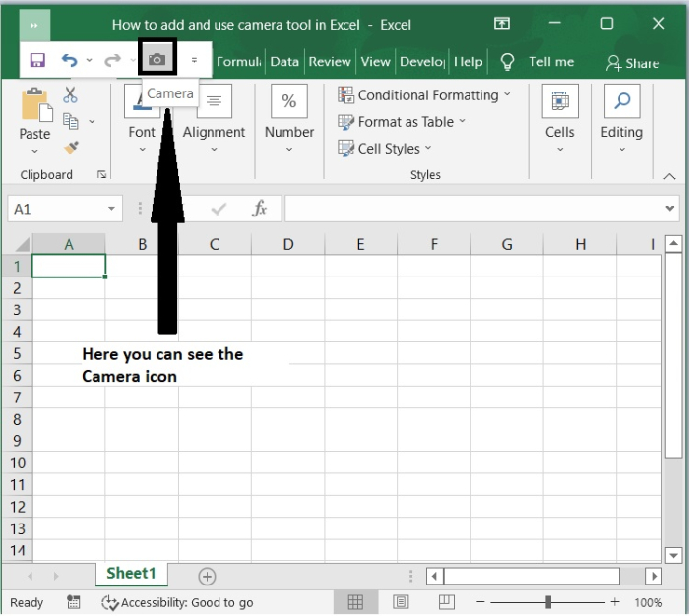Switch to the Review tab
Image resolution: width=689 pixels, height=616 pixels.
click(330, 62)
